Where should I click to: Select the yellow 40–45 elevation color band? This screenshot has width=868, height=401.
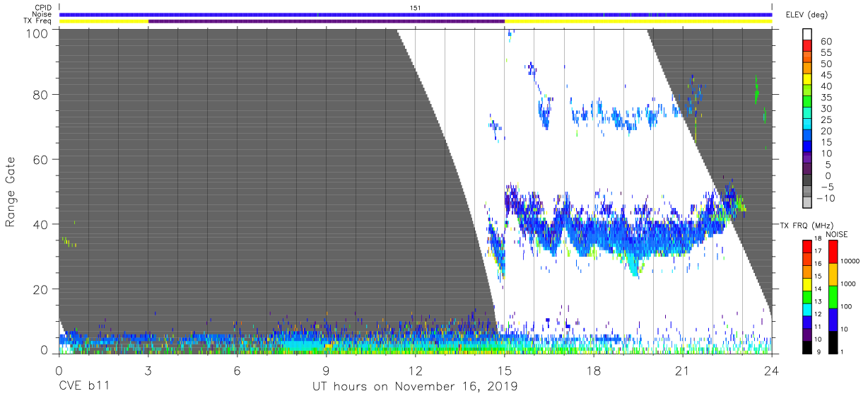[808, 81]
